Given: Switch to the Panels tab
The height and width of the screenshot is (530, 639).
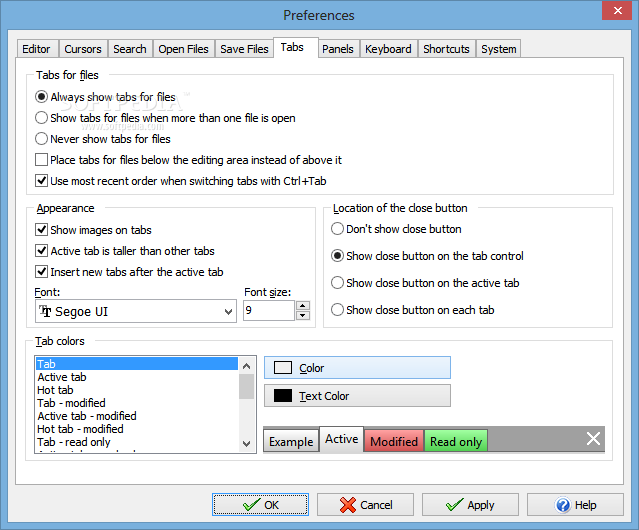Looking at the screenshot, I should (x=338, y=49).
